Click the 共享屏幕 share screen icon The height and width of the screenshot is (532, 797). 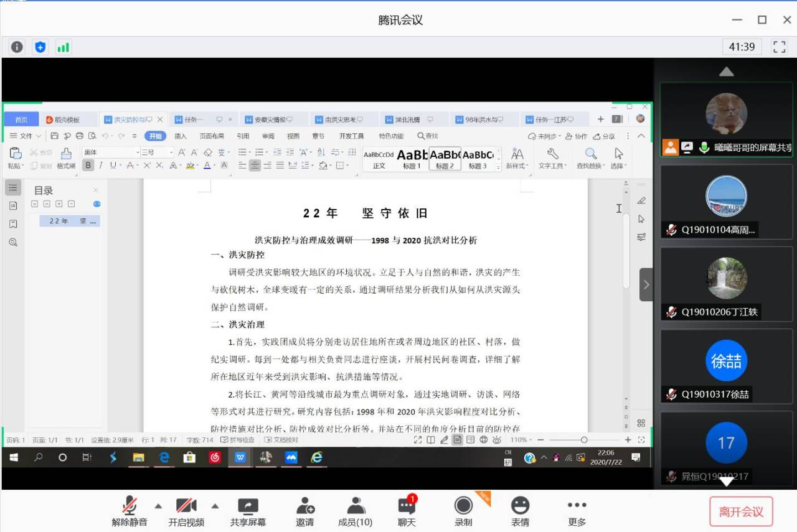coord(248,511)
